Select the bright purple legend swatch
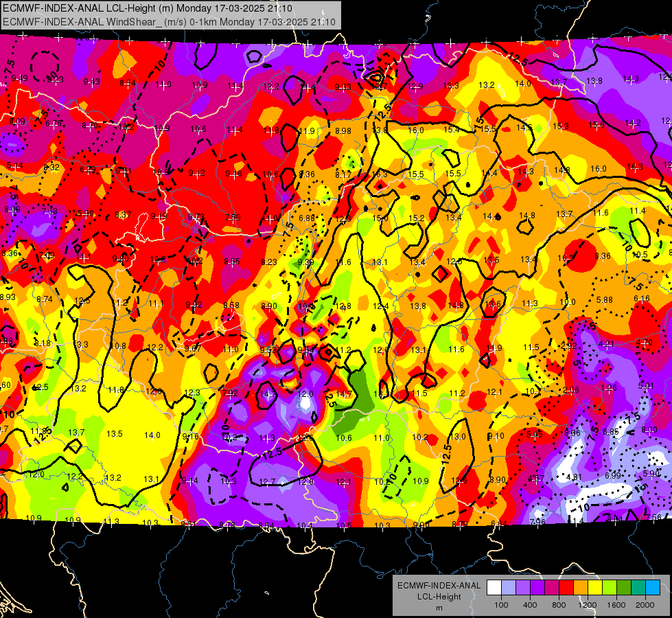This screenshot has width=672, height=618. [537, 588]
